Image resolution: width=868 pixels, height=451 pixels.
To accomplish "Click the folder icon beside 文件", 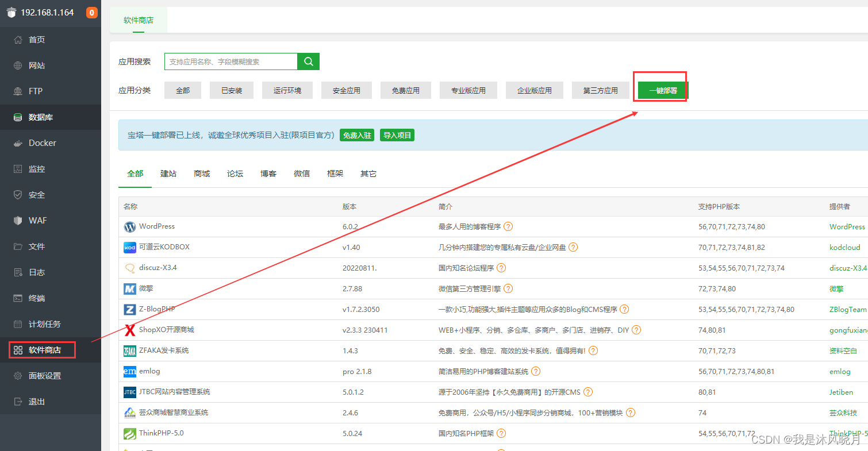I will pos(18,246).
